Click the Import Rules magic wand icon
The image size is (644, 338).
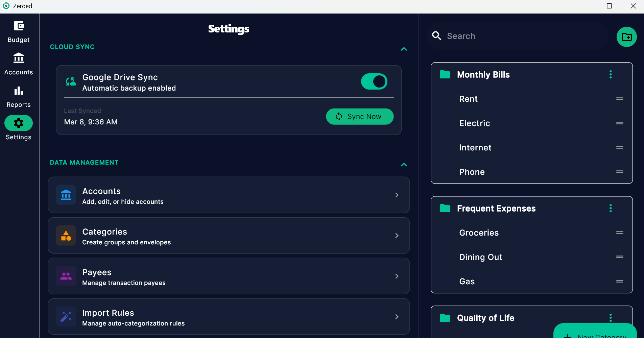point(66,317)
